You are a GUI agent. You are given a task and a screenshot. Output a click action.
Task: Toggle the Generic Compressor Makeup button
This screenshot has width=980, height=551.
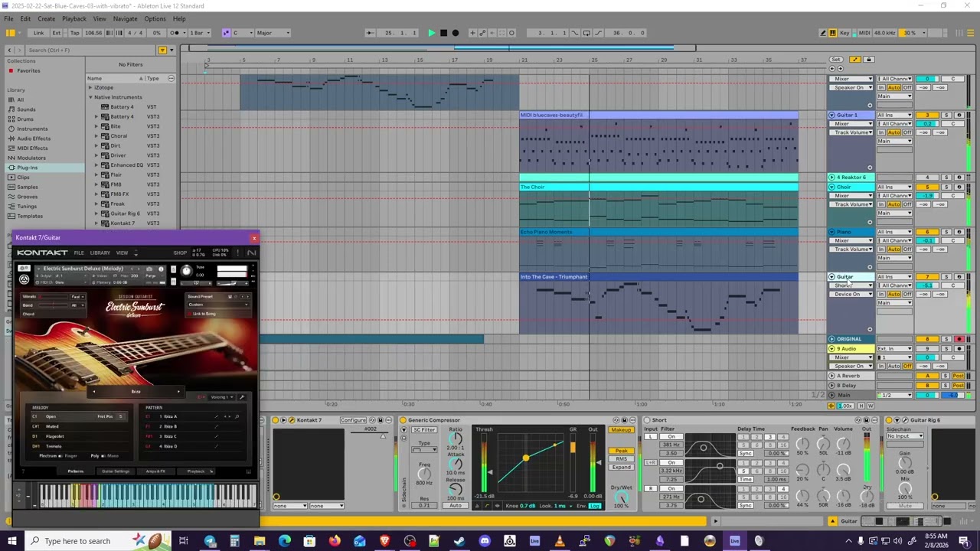coord(621,430)
